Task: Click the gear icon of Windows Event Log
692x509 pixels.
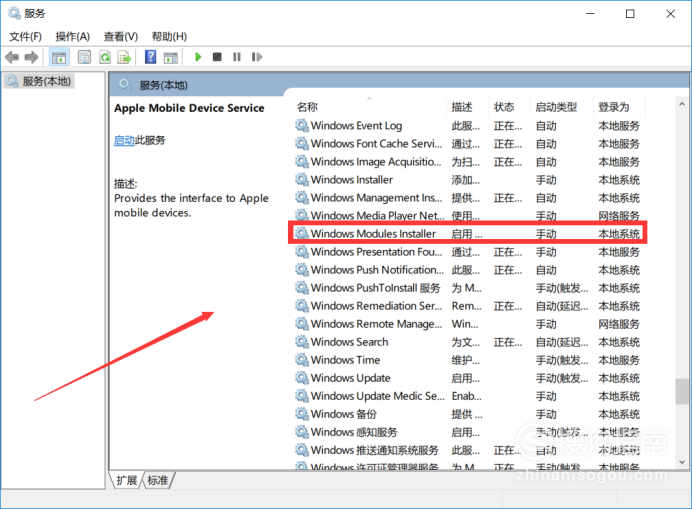Action: pyautogui.click(x=302, y=126)
